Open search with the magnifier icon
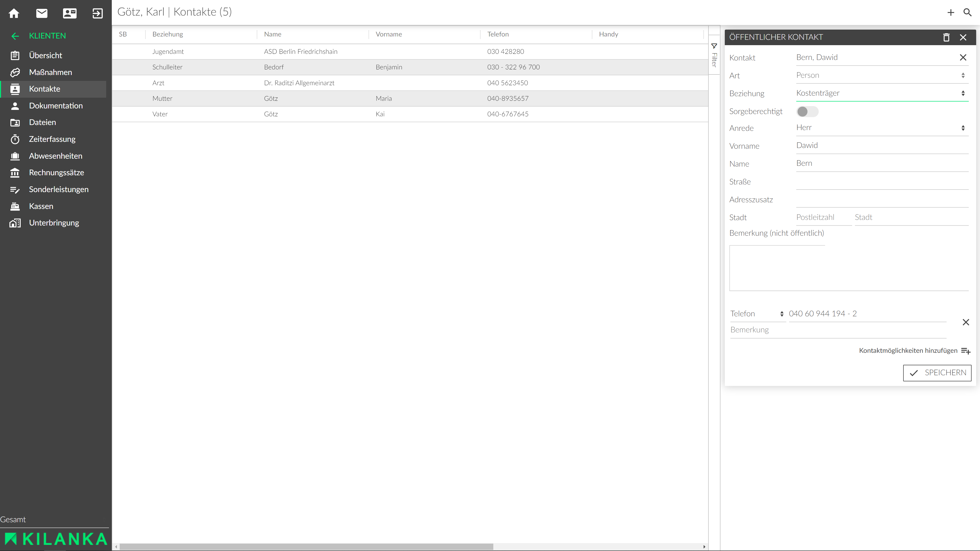Image resolution: width=980 pixels, height=551 pixels. (x=967, y=12)
